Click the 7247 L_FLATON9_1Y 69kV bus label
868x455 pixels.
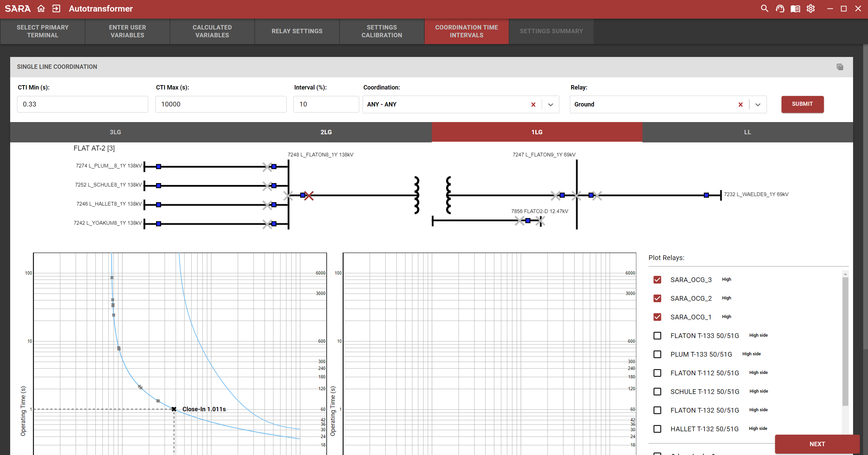pyautogui.click(x=544, y=155)
